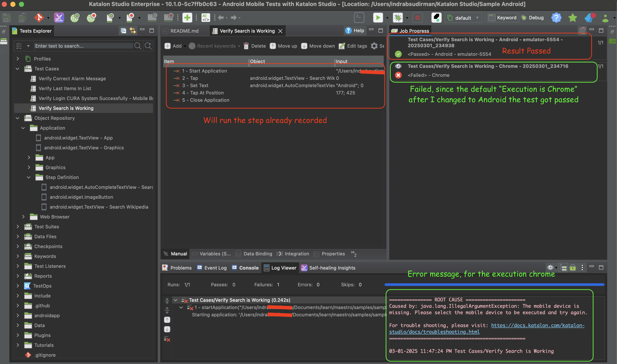The image size is (617, 364).
Task: Switch to the README.md editor tab
Action: point(184,31)
